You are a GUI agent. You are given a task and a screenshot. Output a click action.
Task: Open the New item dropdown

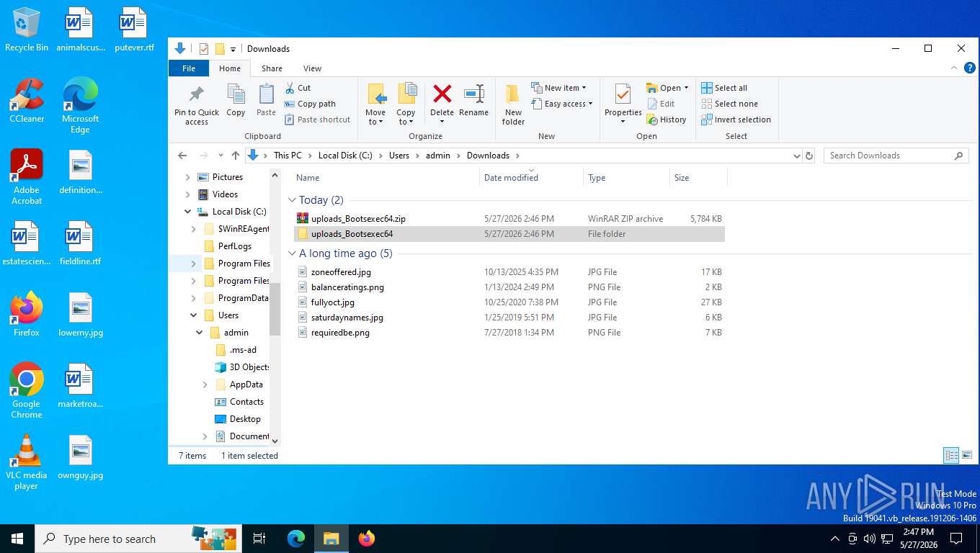[559, 88]
